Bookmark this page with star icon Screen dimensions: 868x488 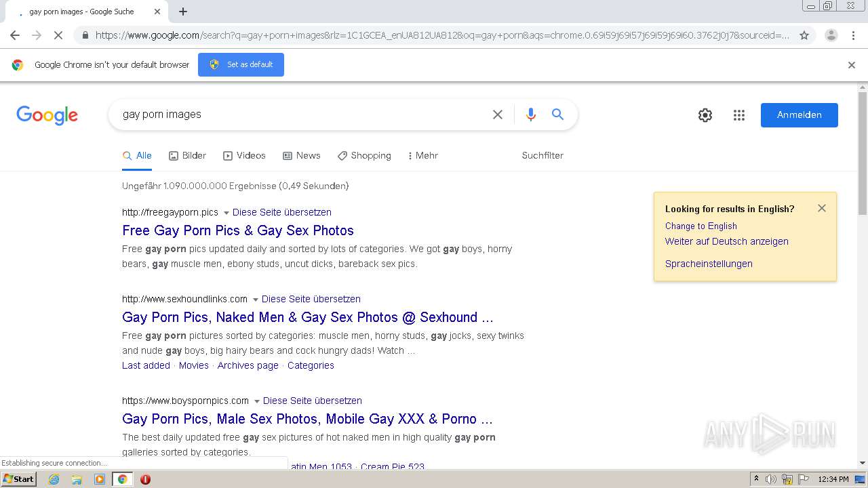[804, 35]
